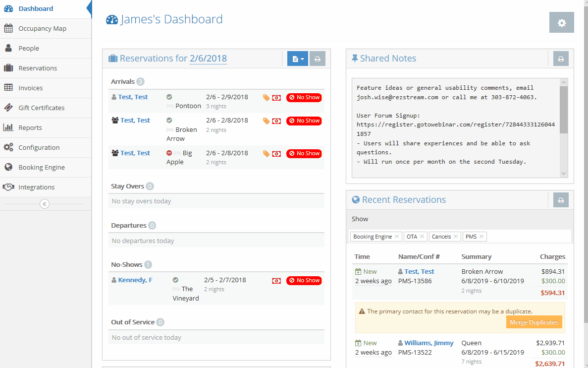Click Shared Notes scrollbar down arrow
This screenshot has height=368, width=588.
pos(564,173)
